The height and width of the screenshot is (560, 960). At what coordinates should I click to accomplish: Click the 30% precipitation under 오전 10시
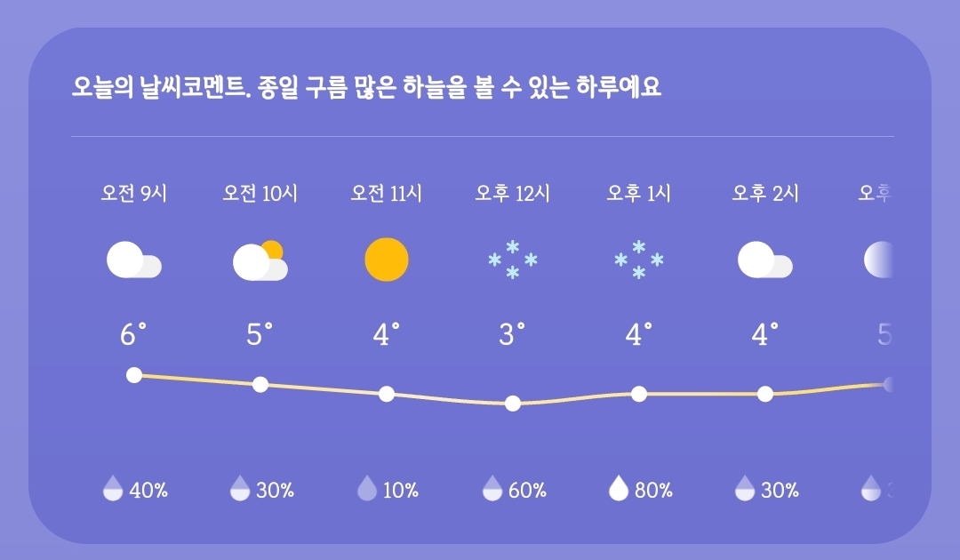pos(275,491)
